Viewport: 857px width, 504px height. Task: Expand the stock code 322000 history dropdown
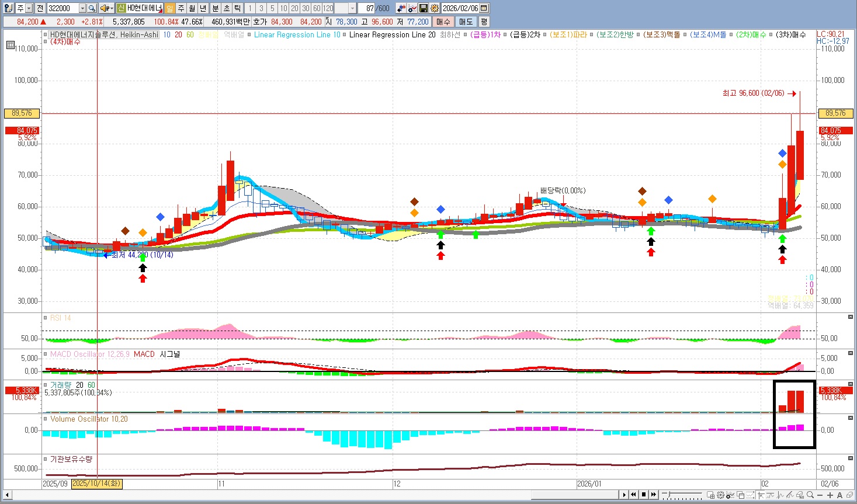tap(82, 8)
